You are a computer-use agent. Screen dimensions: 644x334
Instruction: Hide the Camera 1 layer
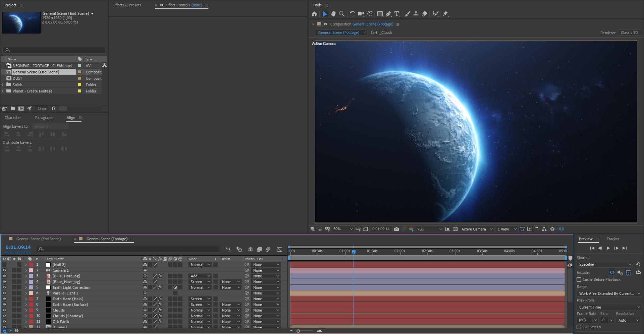pos(4,270)
